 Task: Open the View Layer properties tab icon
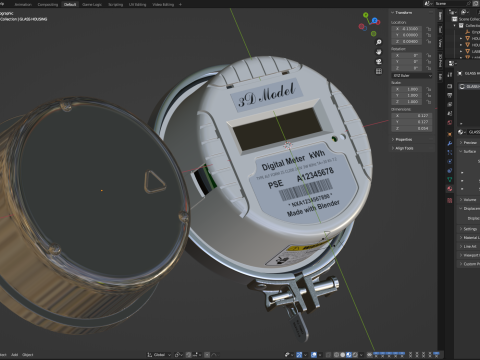pyautogui.click(x=450, y=104)
